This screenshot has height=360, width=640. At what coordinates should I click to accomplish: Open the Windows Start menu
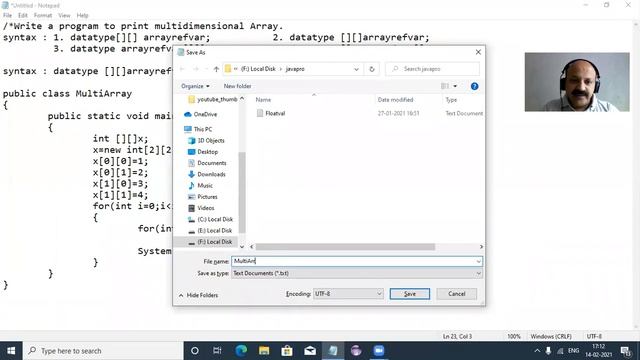[11, 351]
